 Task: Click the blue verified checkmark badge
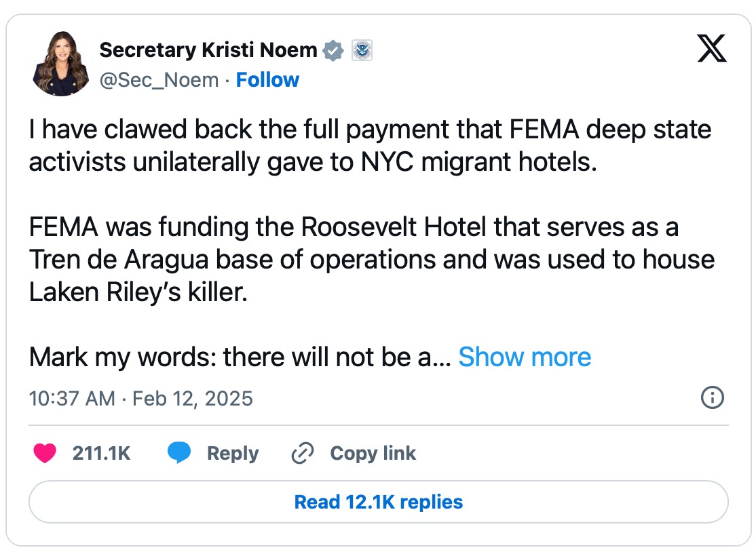(x=333, y=50)
